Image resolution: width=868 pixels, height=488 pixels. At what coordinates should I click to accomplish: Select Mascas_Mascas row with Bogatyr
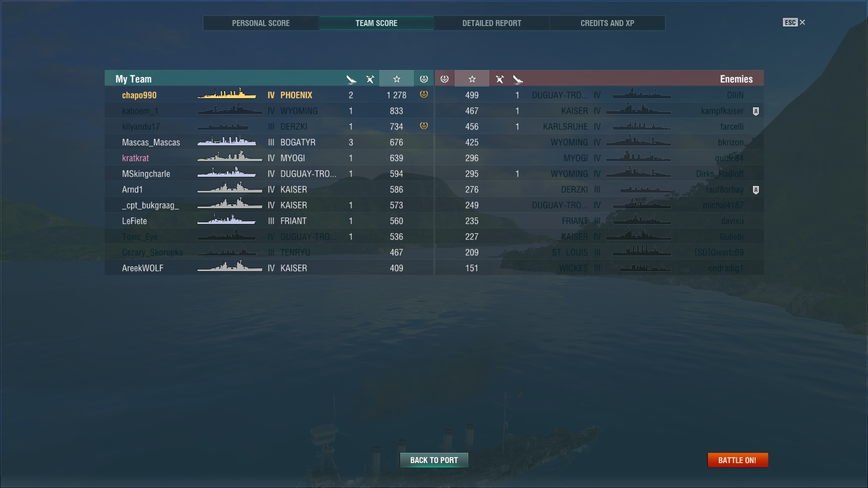269,142
